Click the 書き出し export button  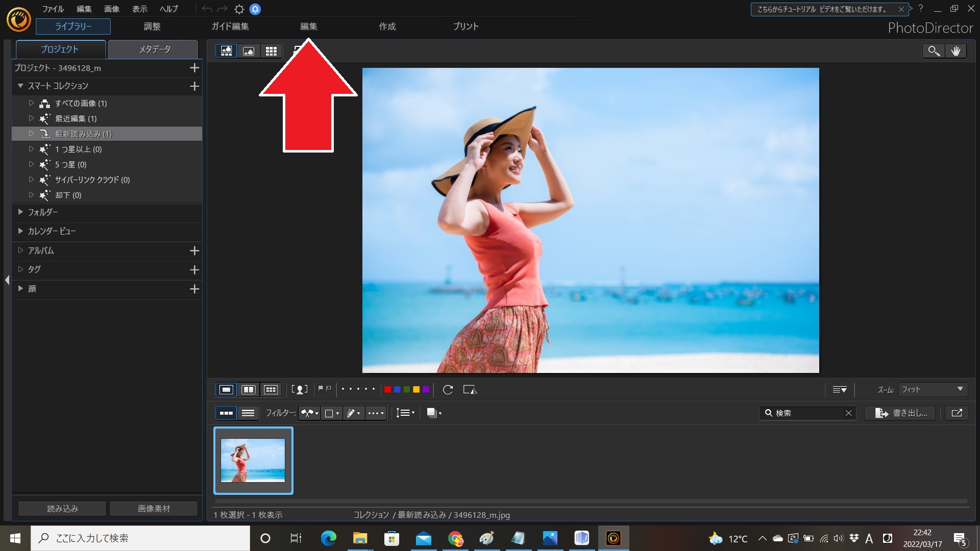pyautogui.click(x=901, y=413)
